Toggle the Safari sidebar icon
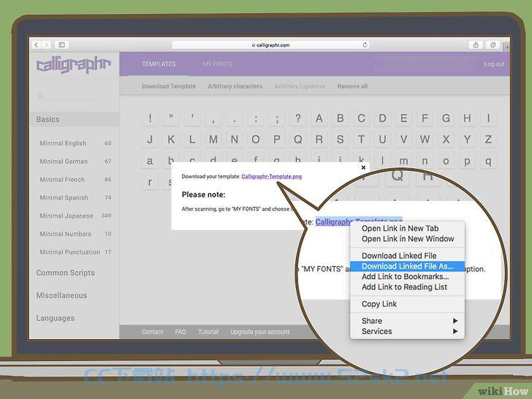 pos(61,45)
